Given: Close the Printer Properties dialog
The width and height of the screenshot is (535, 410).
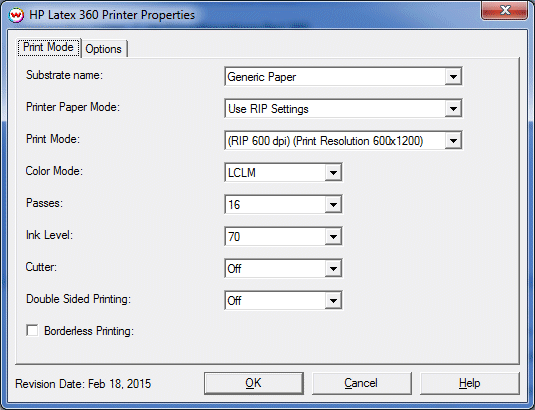Looking at the screenshot, I should click(x=505, y=11).
